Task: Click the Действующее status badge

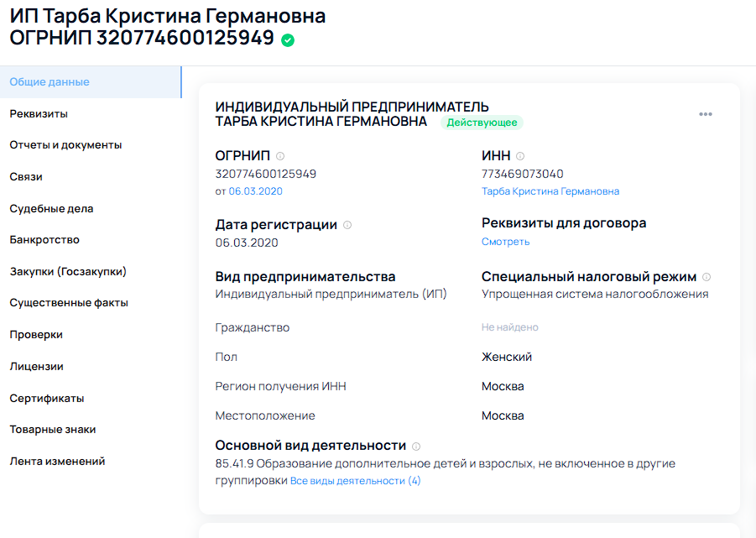Action: pyautogui.click(x=483, y=123)
